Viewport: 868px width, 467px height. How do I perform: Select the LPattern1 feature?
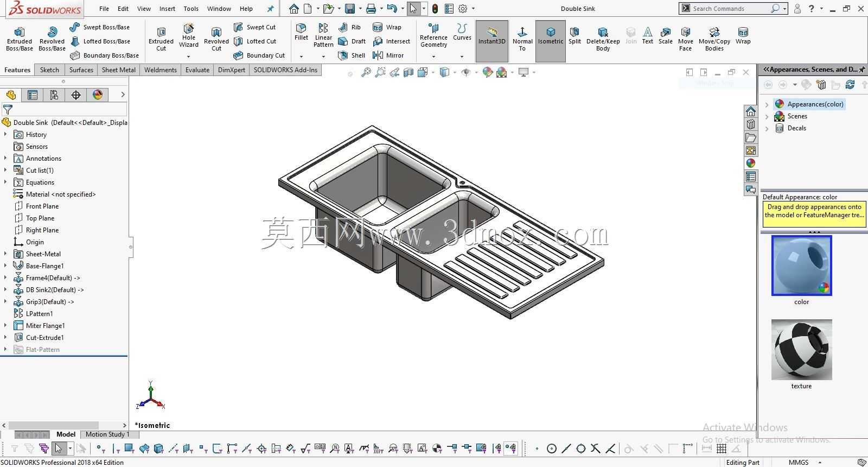[40, 314]
